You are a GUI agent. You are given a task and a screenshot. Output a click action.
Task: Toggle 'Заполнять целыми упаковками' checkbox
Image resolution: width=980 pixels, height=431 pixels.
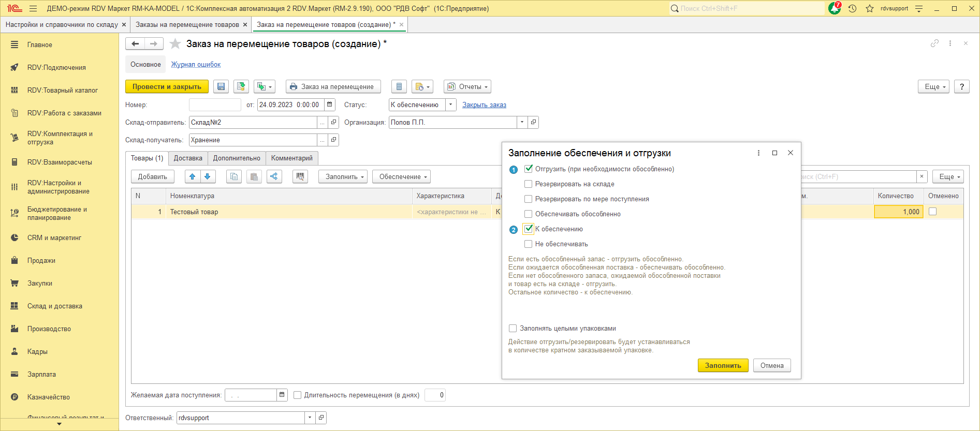[513, 329]
